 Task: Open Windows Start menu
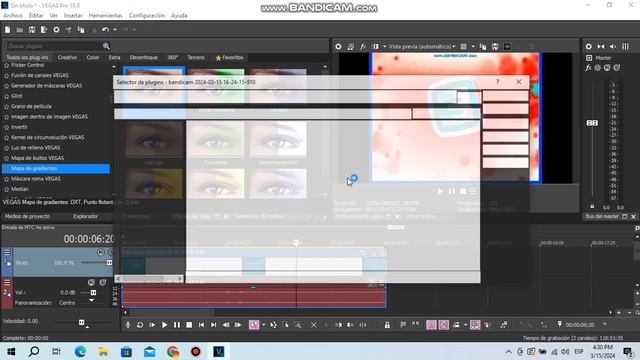coord(11,351)
